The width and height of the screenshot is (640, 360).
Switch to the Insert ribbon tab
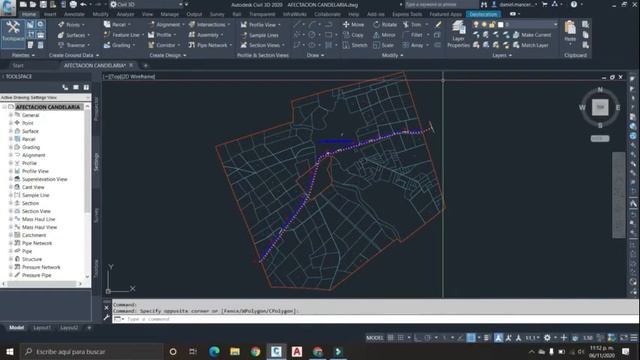50,14
